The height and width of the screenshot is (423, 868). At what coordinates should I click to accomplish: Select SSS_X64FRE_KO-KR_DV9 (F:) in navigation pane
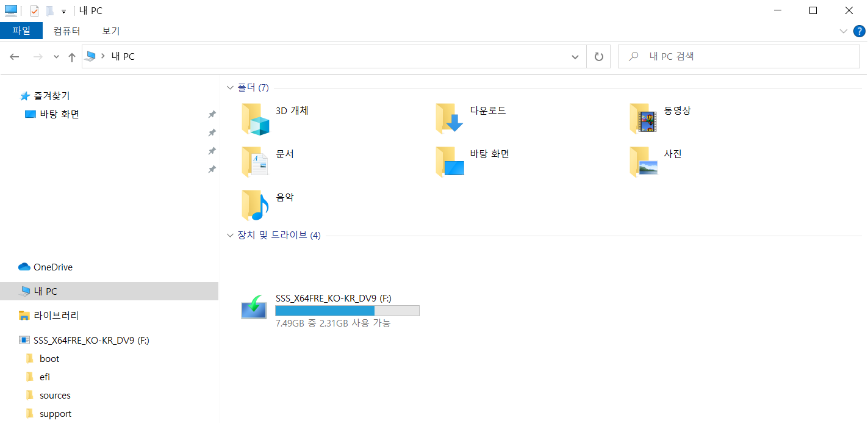(84, 340)
